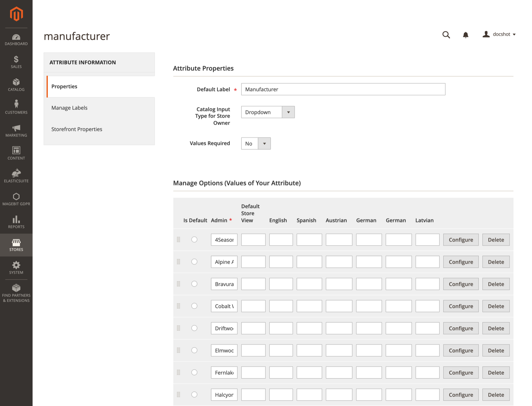Click the search magnifier icon
This screenshot has height=406, width=532.
pos(446,35)
